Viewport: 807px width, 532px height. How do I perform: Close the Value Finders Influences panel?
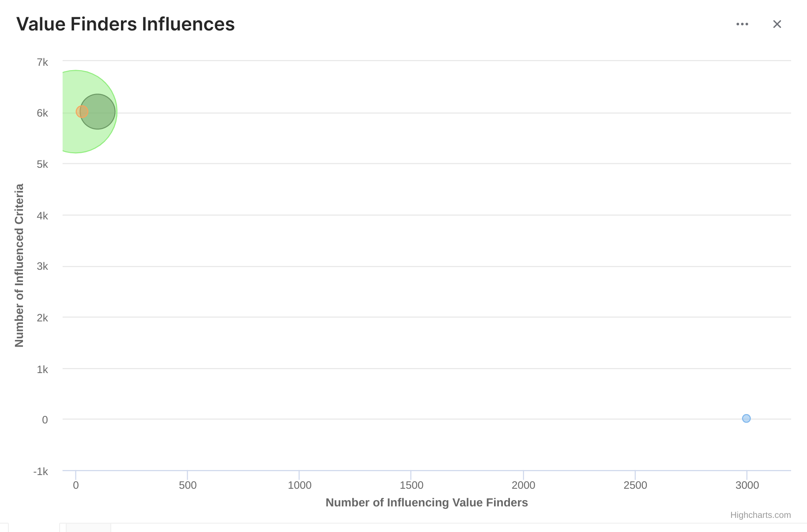click(x=777, y=24)
